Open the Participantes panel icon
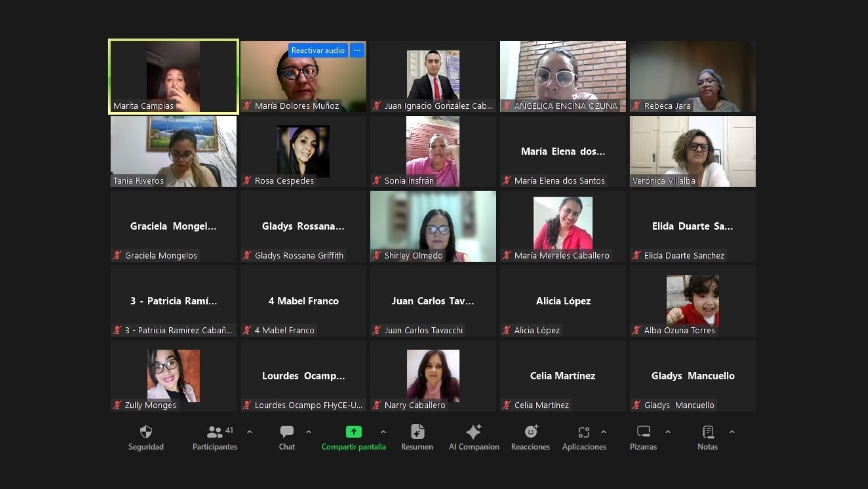 [x=215, y=432]
